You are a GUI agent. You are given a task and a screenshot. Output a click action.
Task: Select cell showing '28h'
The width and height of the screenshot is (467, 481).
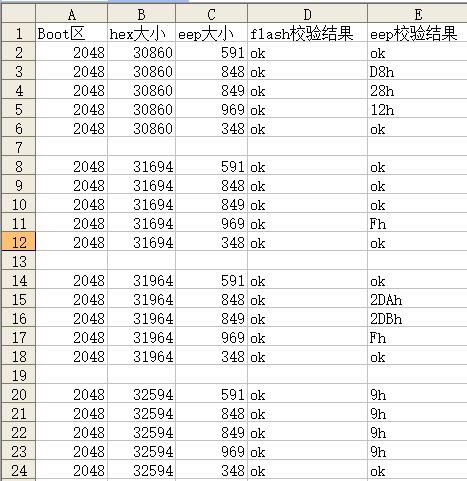pyautogui.click(x=417, y=90)
